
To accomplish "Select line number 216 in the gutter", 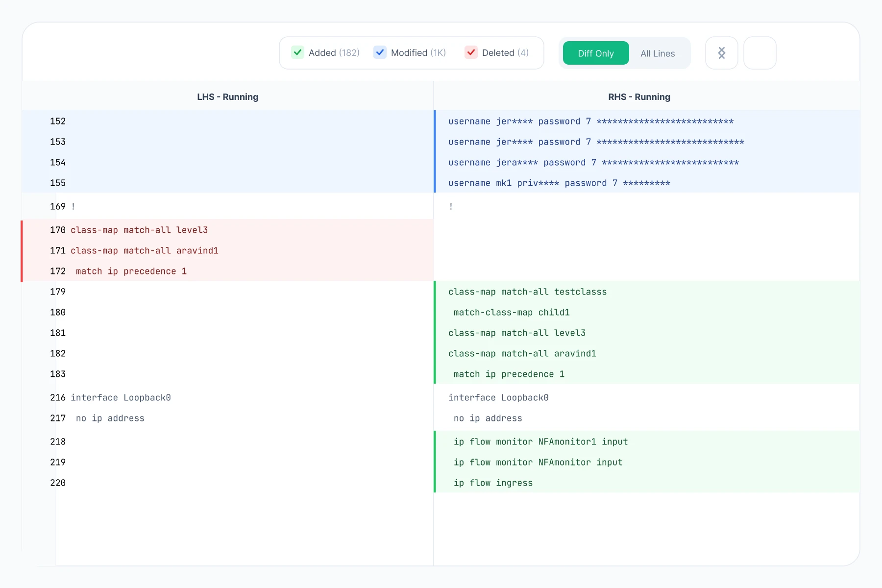I will click(x=58, y=398).
